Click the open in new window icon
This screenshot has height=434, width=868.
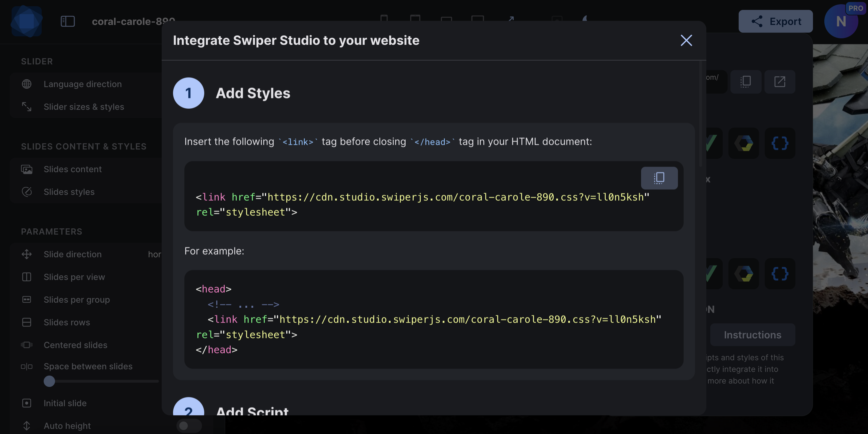click(x=780, y=81)
